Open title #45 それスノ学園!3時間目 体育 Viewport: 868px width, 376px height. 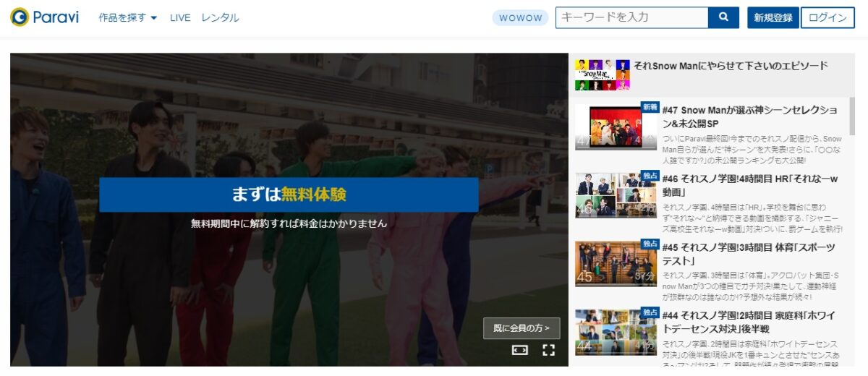click(x=749, y=254)
